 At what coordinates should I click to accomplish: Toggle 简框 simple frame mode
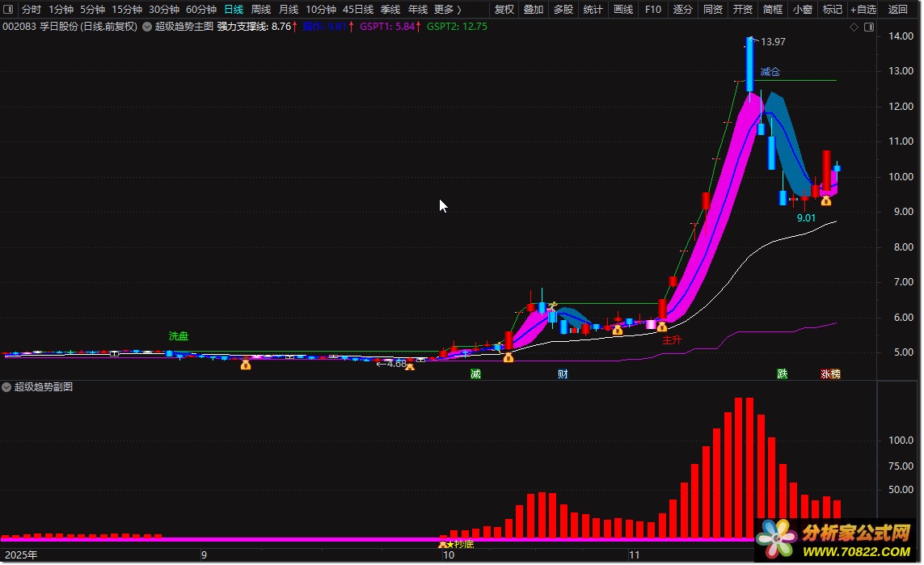click(773, 10)
